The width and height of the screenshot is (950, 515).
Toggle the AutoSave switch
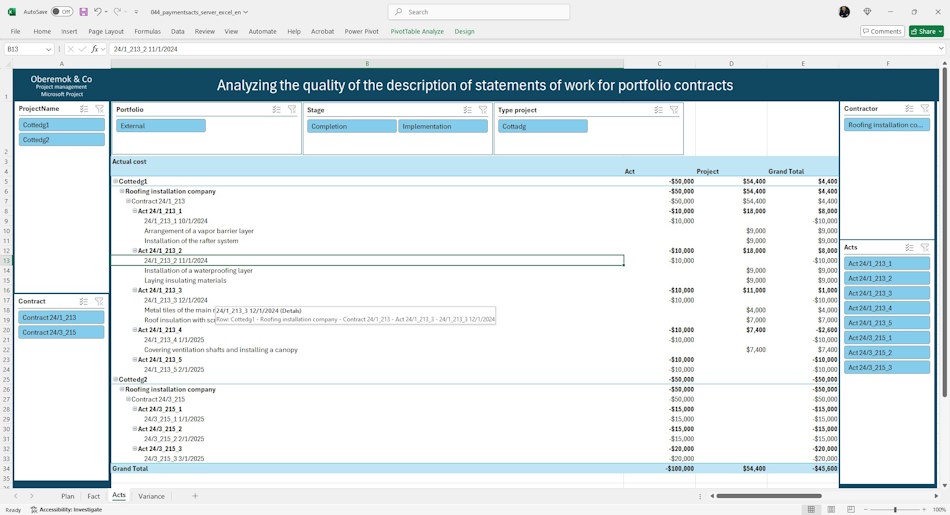(61, 12)
